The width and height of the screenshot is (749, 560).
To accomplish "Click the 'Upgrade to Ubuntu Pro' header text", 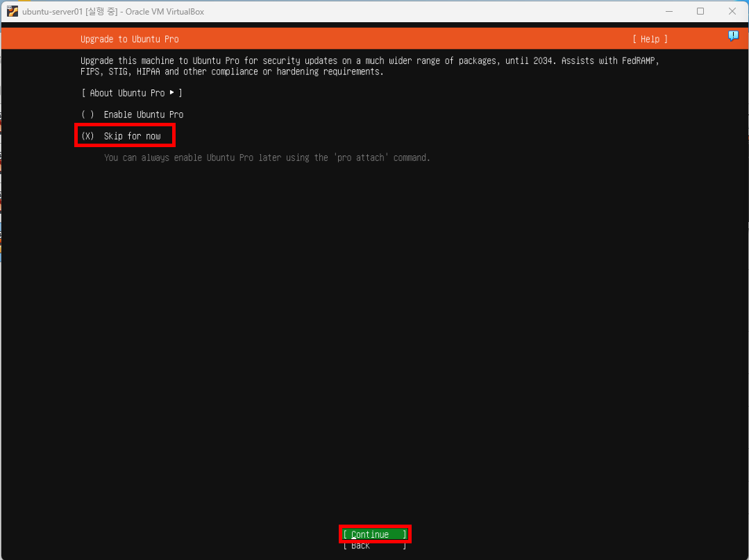I will tap(129, 39).
